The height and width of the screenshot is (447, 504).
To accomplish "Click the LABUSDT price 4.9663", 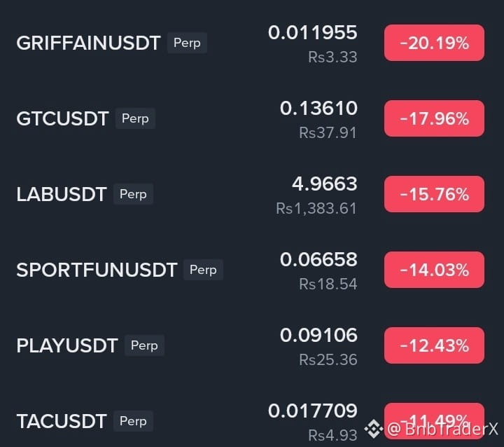I will (325, 184).
